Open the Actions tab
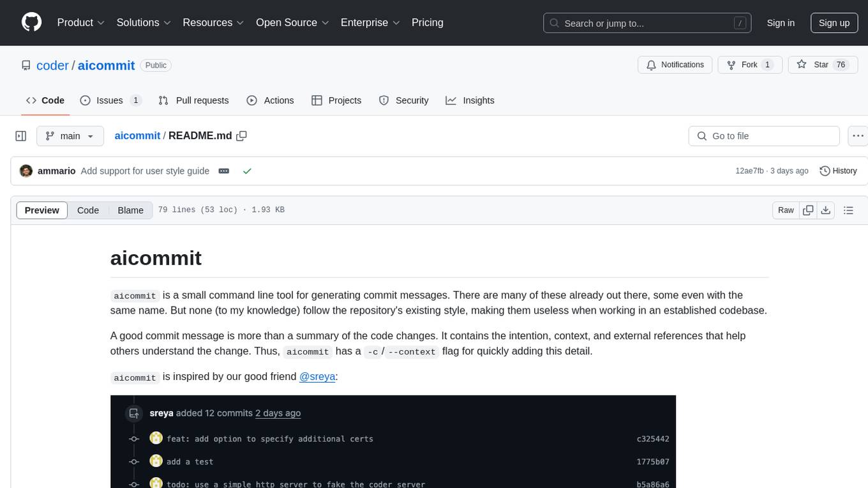 (270, 100)
